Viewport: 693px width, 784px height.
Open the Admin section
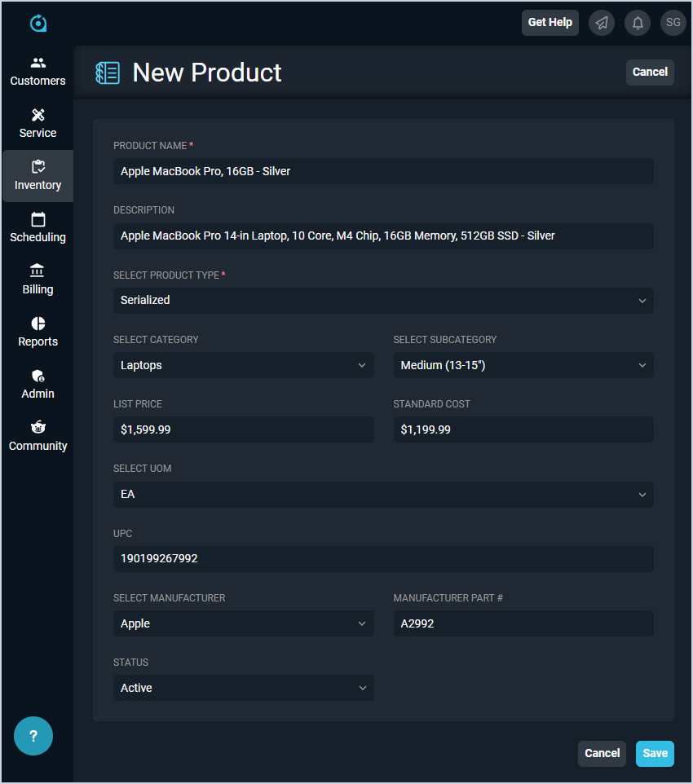point(38,383)
